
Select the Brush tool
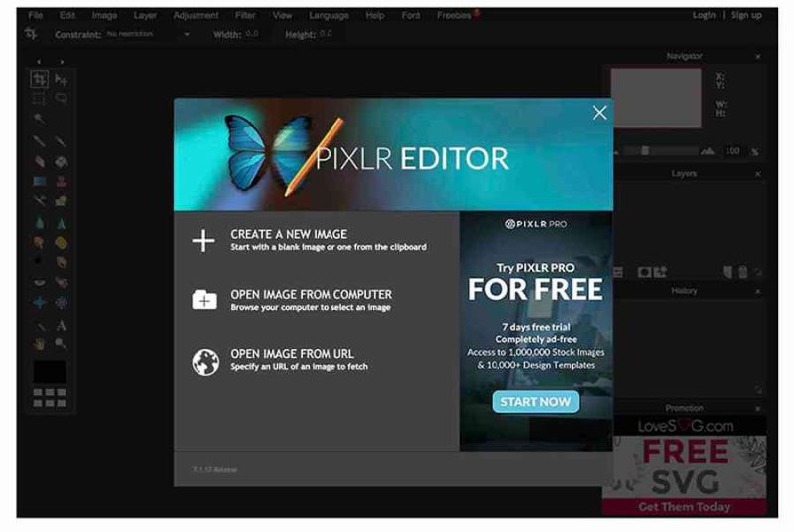click(x=61, y=140)
